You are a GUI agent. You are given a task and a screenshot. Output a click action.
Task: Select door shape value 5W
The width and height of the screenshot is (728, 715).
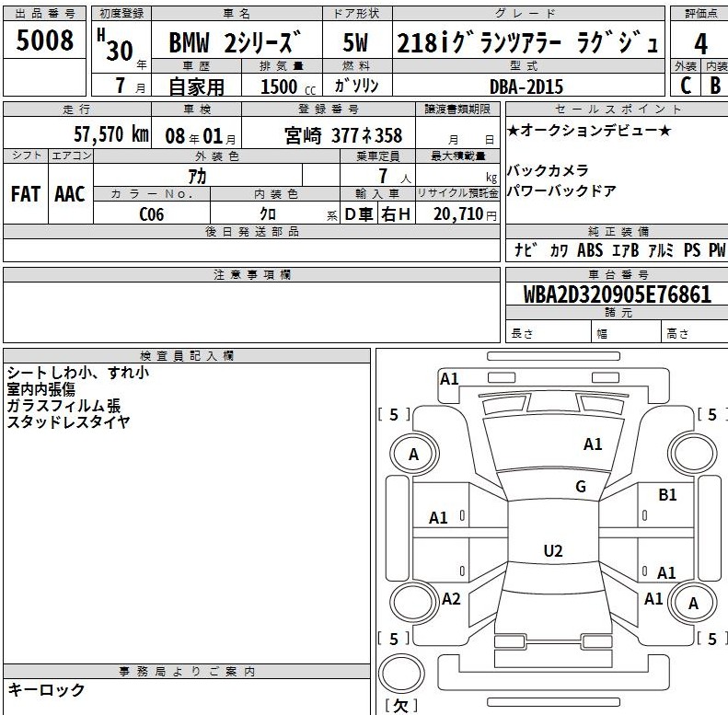coord(355,42)
